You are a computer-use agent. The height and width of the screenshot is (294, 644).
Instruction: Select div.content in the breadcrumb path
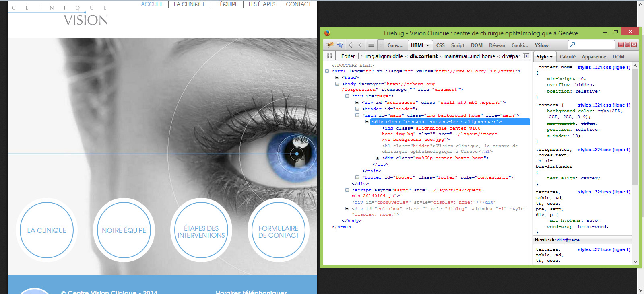pos(423,56)
